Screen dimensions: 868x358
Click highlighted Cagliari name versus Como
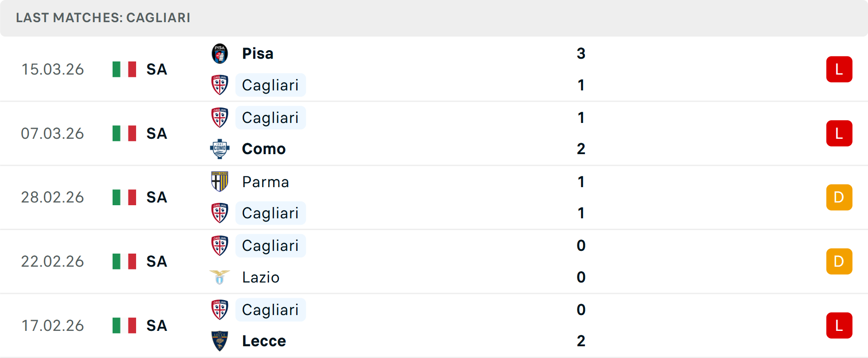(x=270, y=118)
